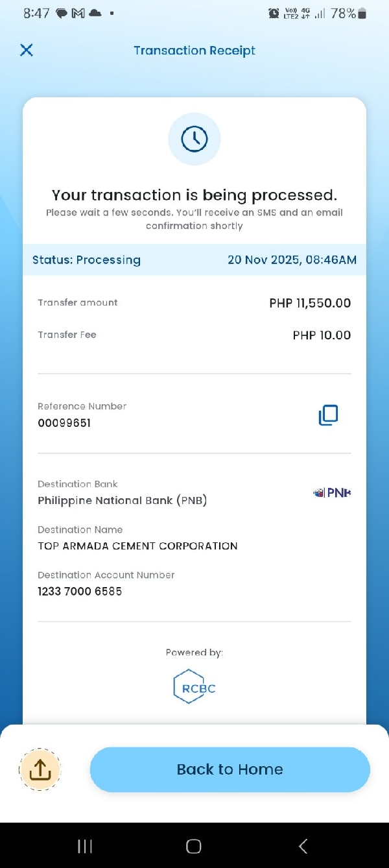Image resolution: width=389 pixels, height=868 pixels.
Task: Tap the alarm icon in status bar
Action: click(x=274, y=13)
